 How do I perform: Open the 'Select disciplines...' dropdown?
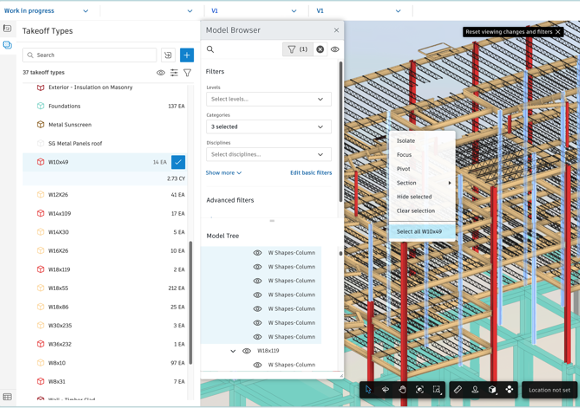(x=269, y=154)
